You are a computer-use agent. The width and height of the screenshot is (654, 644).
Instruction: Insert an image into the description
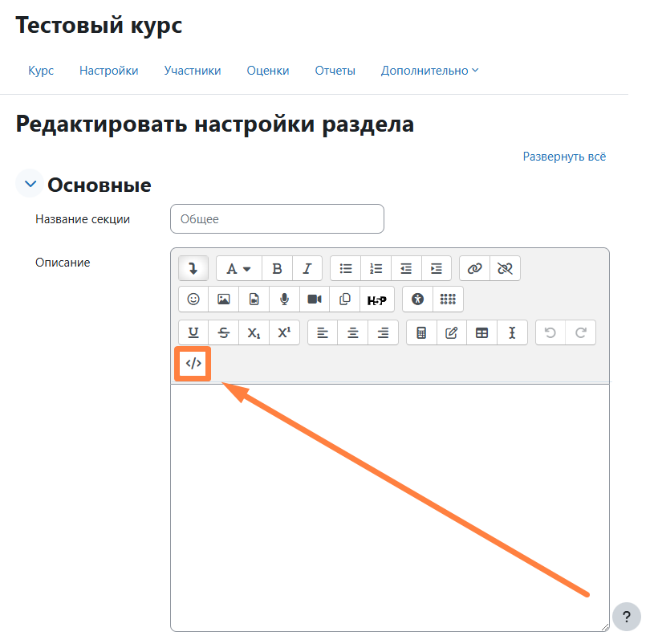224,299
